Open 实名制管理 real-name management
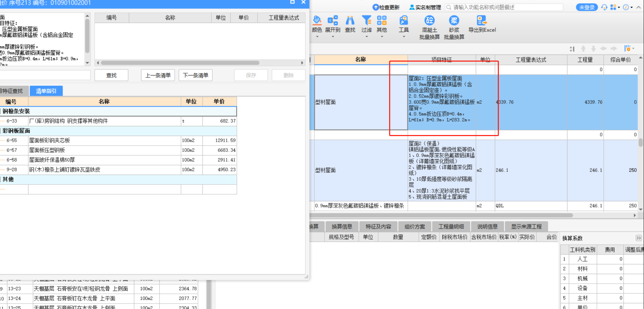Screen dimensions: 644x309 click(425, 7)
